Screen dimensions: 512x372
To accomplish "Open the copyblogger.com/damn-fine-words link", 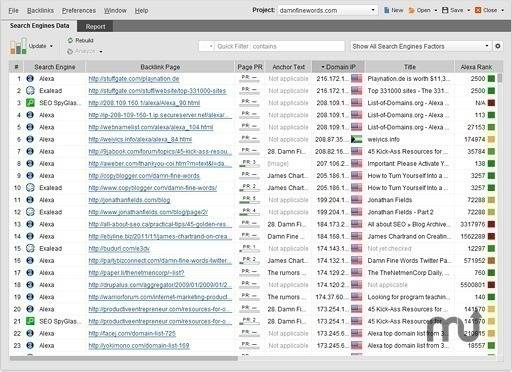I will pyautogui.click(x=144, y=176).
